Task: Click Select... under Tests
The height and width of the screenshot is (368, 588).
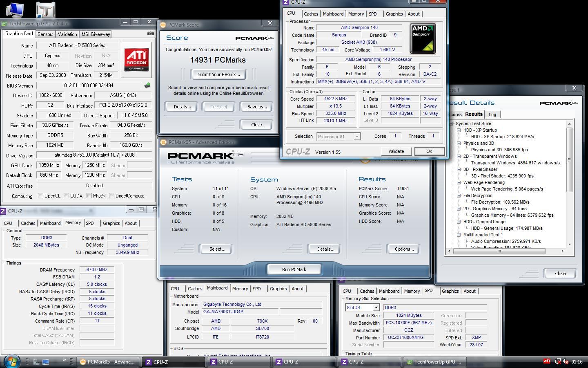Action: pos(217,249)
